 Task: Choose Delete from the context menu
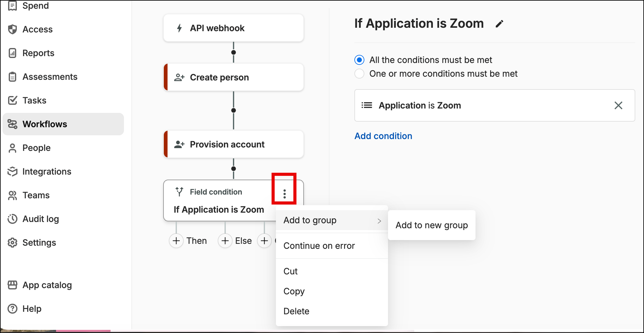tap(332, 311)
